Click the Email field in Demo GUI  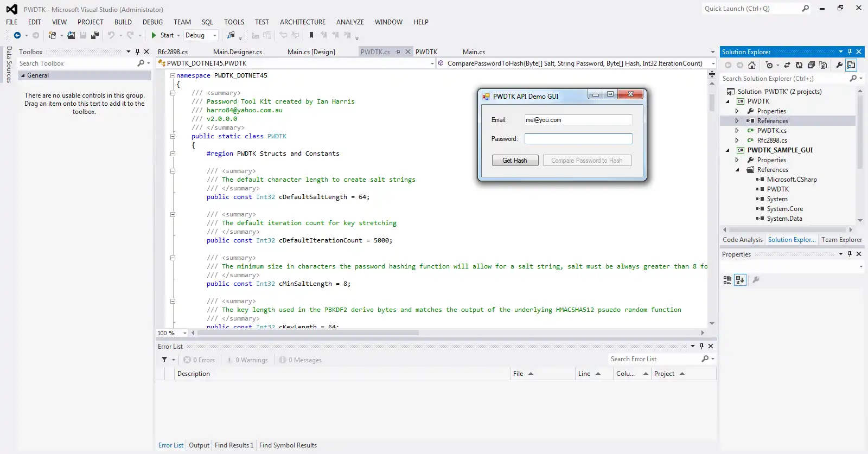pyautogui.click(x=578, y=120)
